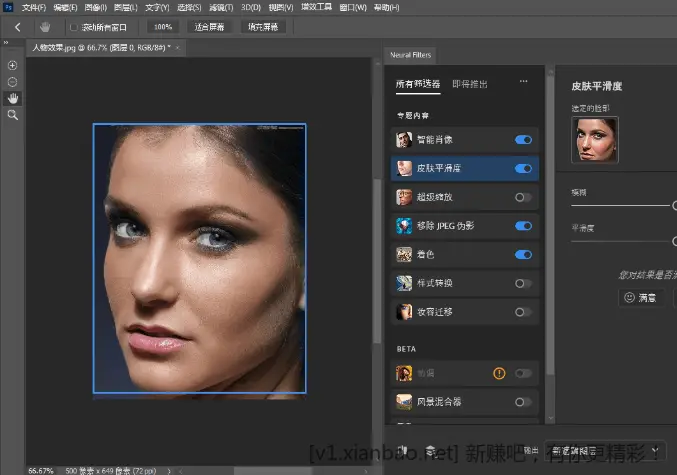Click the layers stack icon at panel bottom
677x475 pixels.
(x=430, y=451)
